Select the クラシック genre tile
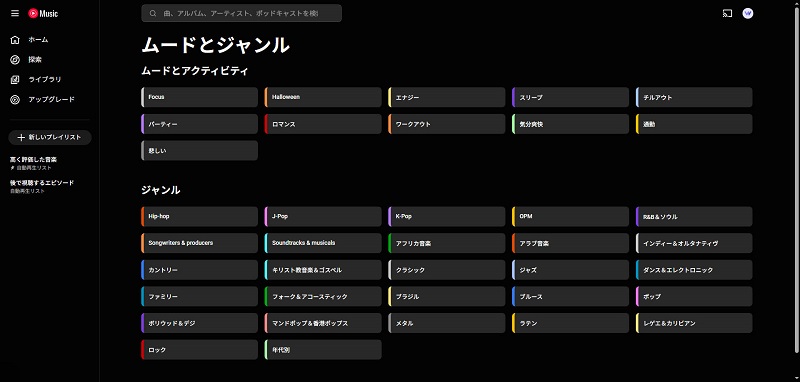This screenshot has width=800, height=382. 447,270
